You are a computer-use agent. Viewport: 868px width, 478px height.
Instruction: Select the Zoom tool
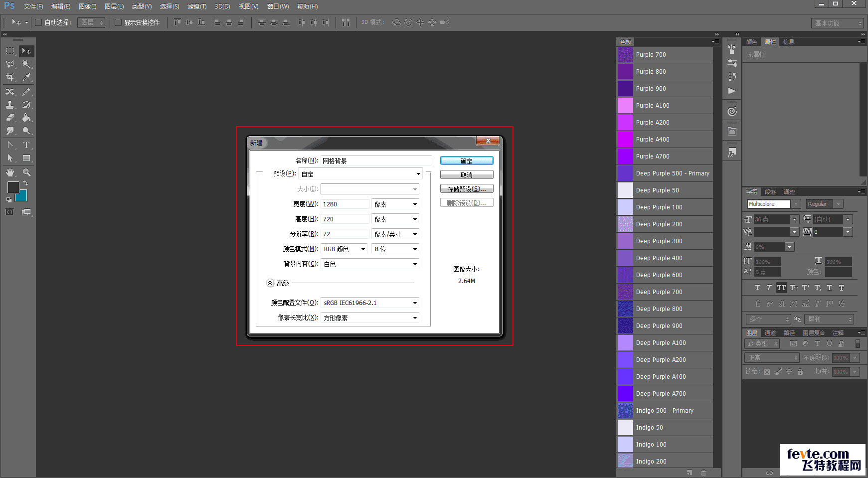pyautogui.click(x=26, y=172)
